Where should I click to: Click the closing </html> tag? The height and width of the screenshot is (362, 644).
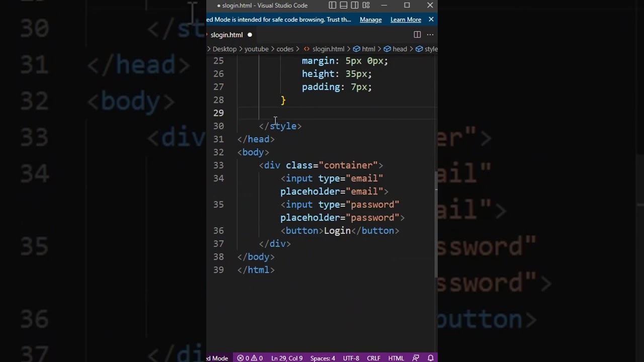[256, 269]
